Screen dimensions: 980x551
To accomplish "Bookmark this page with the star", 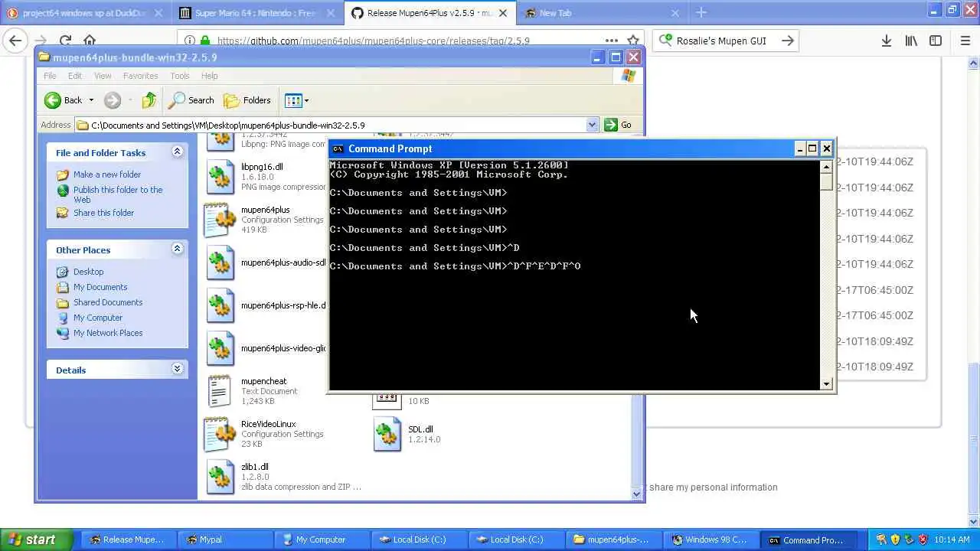I will point(633,41).
